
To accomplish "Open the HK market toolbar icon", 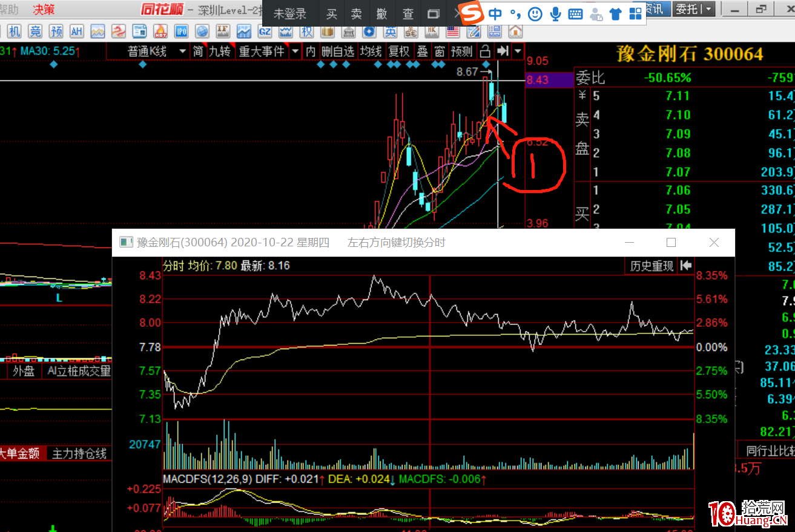I will [432, 31].
